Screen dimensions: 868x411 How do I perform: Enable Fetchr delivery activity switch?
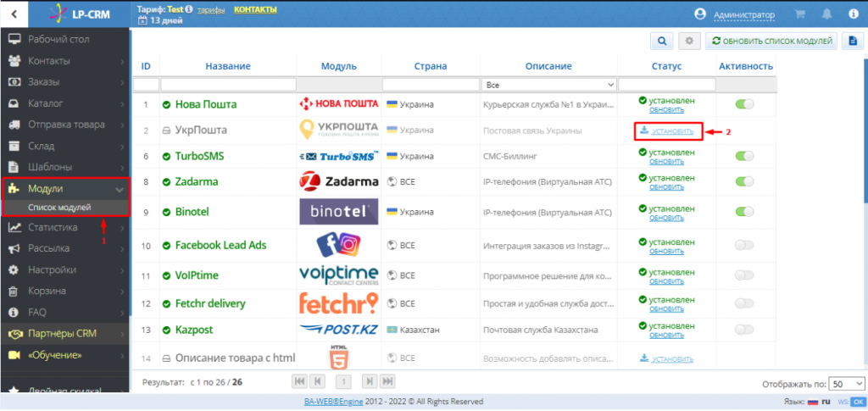744,303
